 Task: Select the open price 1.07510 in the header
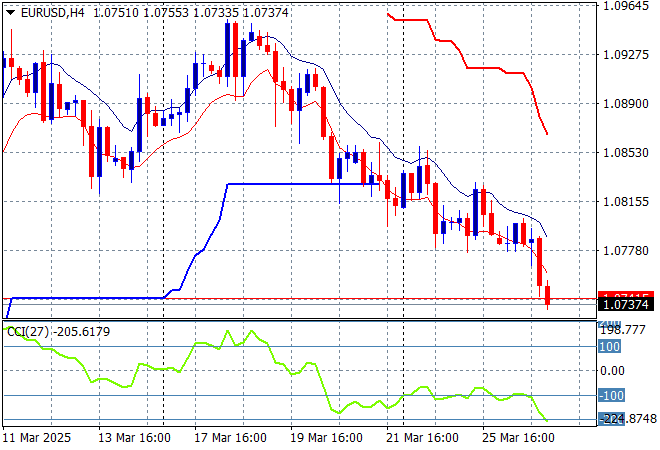(x=116, y=13)
